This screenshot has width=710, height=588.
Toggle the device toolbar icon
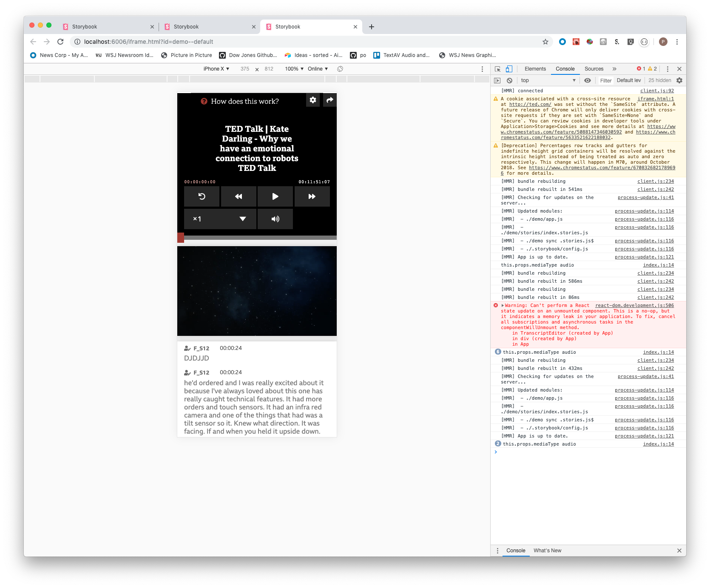click(x=509, y=69)
